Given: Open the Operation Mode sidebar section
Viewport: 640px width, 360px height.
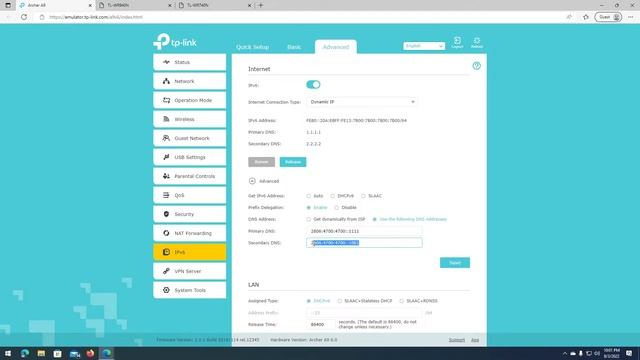Looking at the screenshot, I should coord(189,100).
